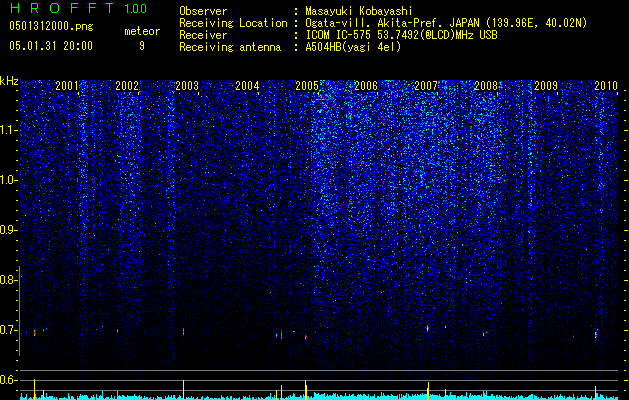Viewport: 629px width, 400px height.
Task: Click the date stamp 05.01.31 20:00
Action: click(x=51, y=46)
